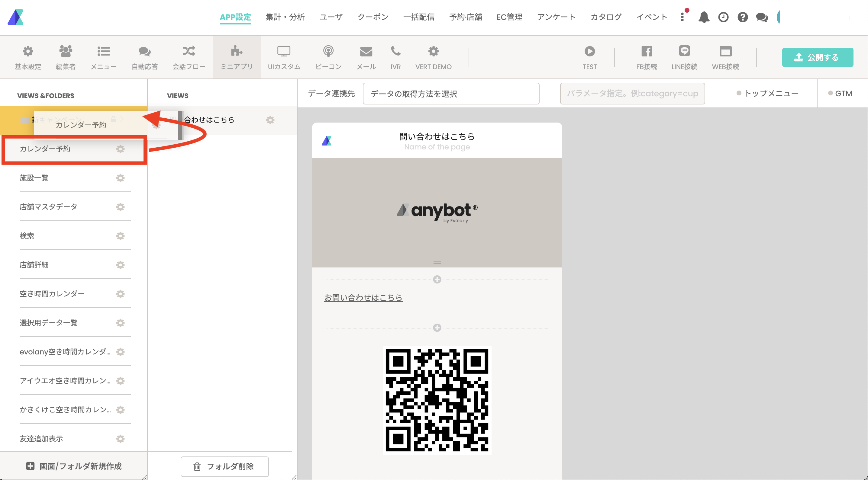Open the notifications bell icon
The width and height of the screenshot is (868, 480).
click(704, 17)
